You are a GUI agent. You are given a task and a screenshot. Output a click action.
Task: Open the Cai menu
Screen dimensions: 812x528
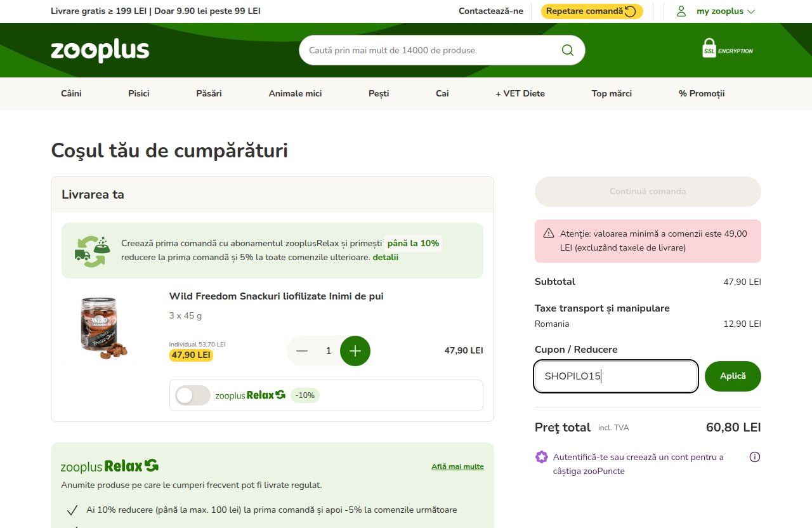442,93
